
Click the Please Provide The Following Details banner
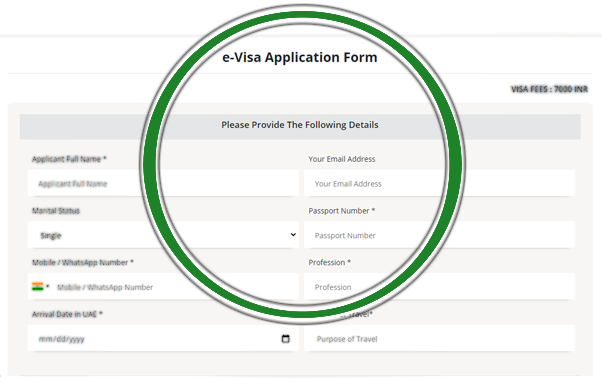coord(300,127)
